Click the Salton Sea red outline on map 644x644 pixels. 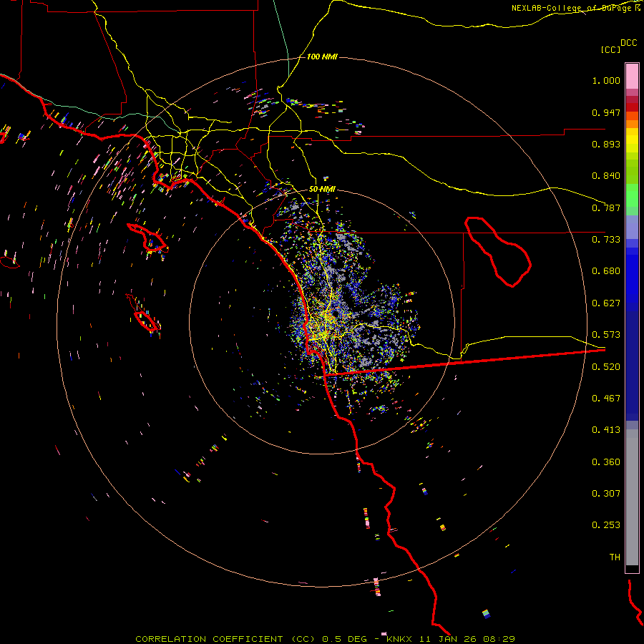tap(498, 252)
